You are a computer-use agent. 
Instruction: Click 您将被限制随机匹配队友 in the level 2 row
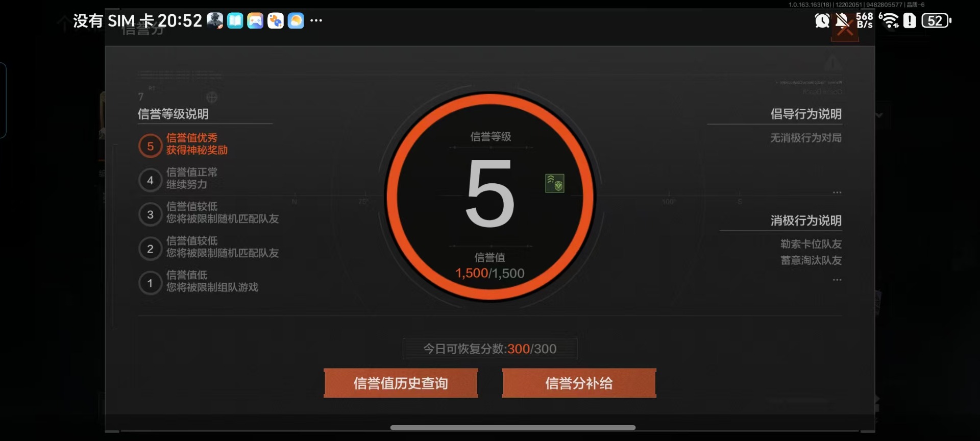(223, 253)
